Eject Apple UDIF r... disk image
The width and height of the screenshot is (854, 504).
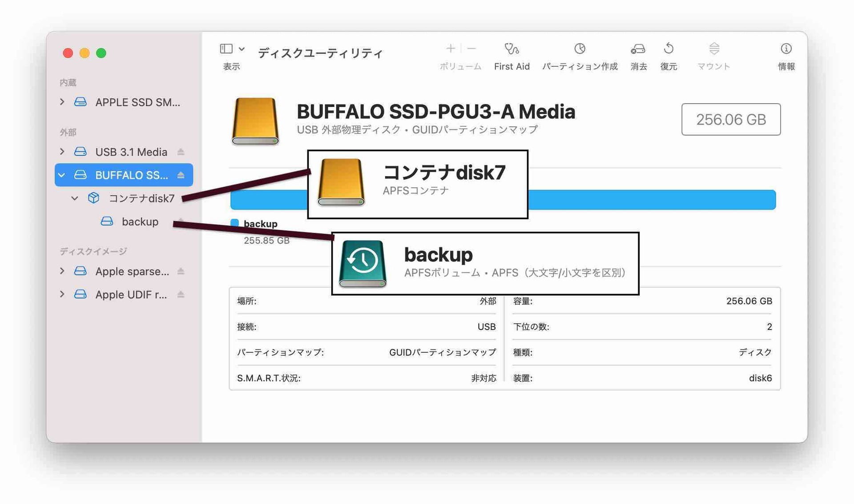181,294
